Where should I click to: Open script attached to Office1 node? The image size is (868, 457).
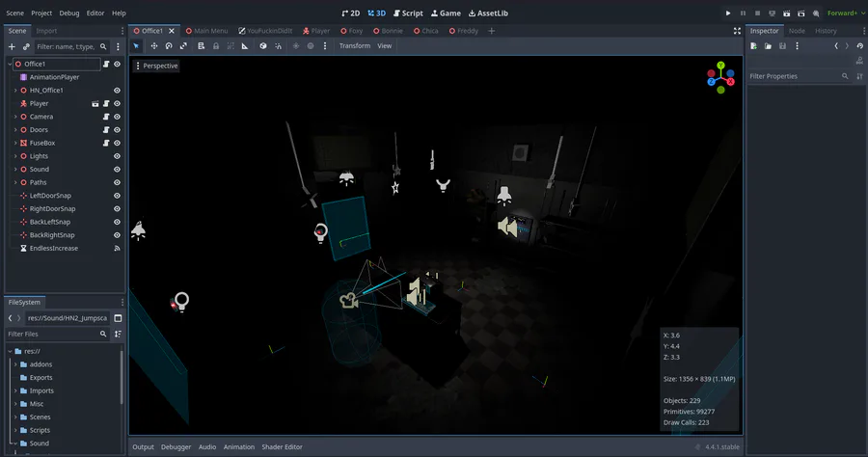[106, 65]
